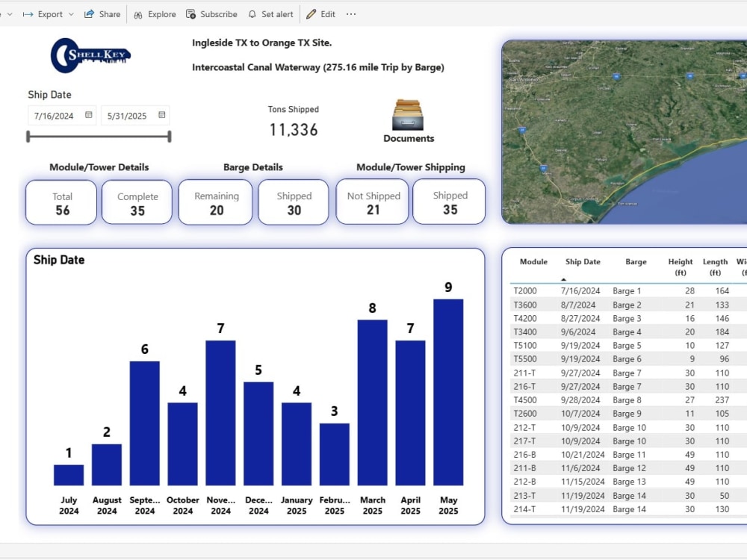Click the Tons Shipped 11,336 value
The width and height of the screenshot is (747, 560).
(294, 129)
